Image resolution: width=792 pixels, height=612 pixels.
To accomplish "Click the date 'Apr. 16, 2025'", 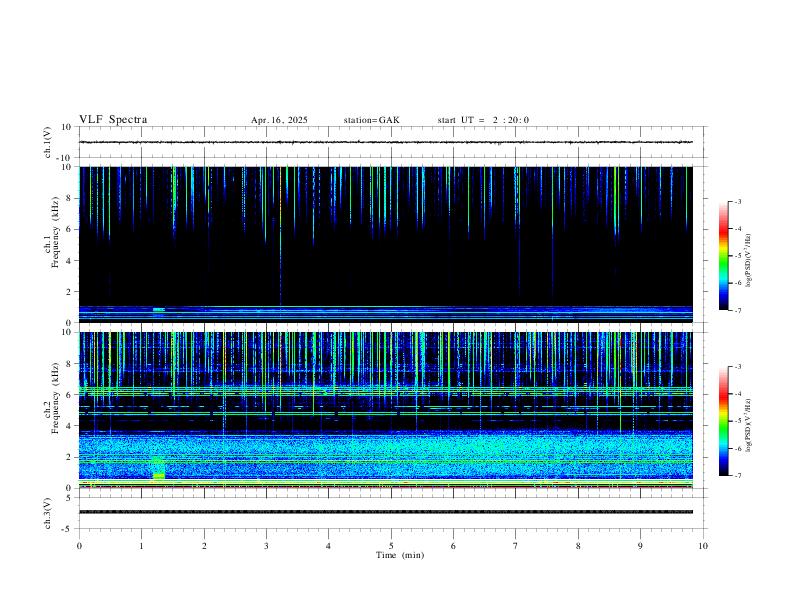I will pyautogui.click(x=279, y=120).
